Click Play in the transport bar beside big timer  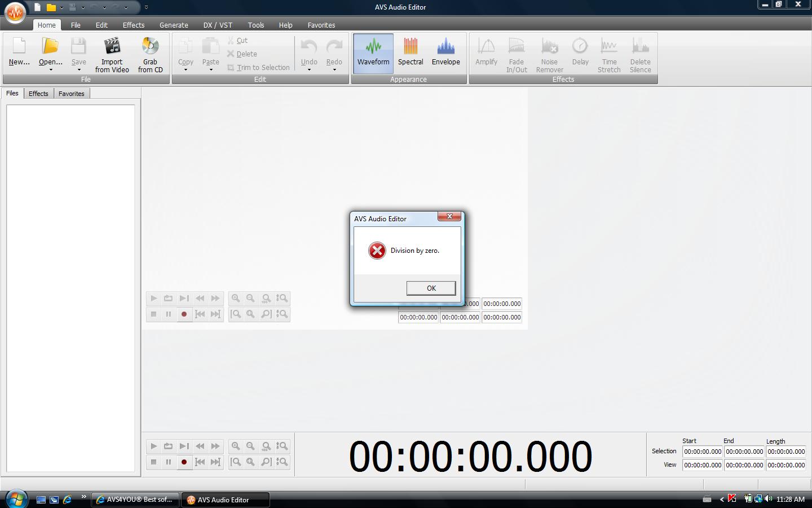point(153,446)
